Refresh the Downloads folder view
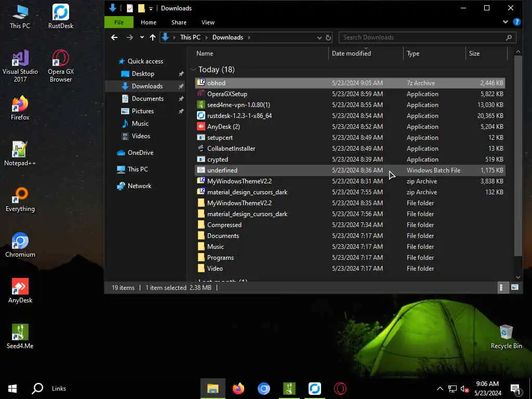Viewport: 532px width, 399px height. tap(328, 37)
